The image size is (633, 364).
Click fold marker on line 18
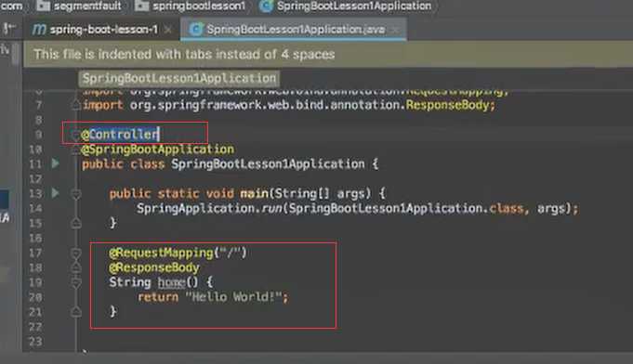point(76,267)
